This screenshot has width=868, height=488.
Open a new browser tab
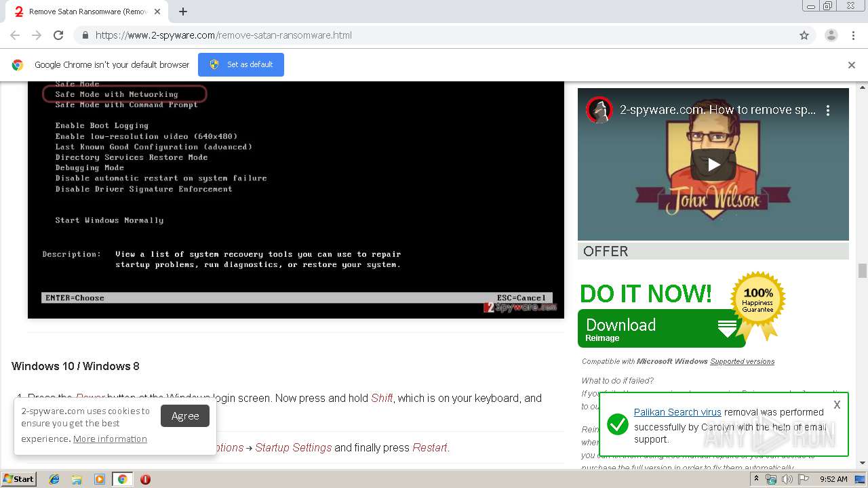(183, 12)
